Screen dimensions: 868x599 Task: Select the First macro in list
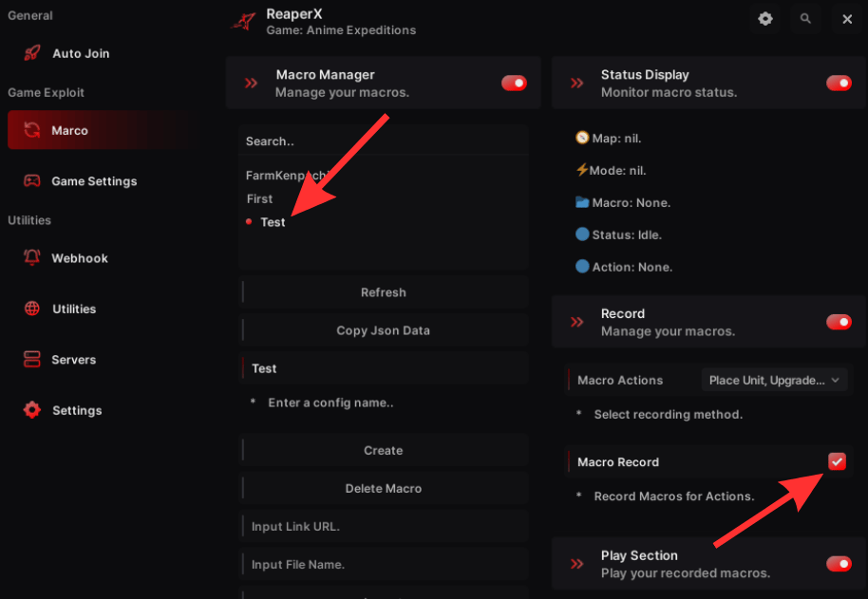pos(259,198)
